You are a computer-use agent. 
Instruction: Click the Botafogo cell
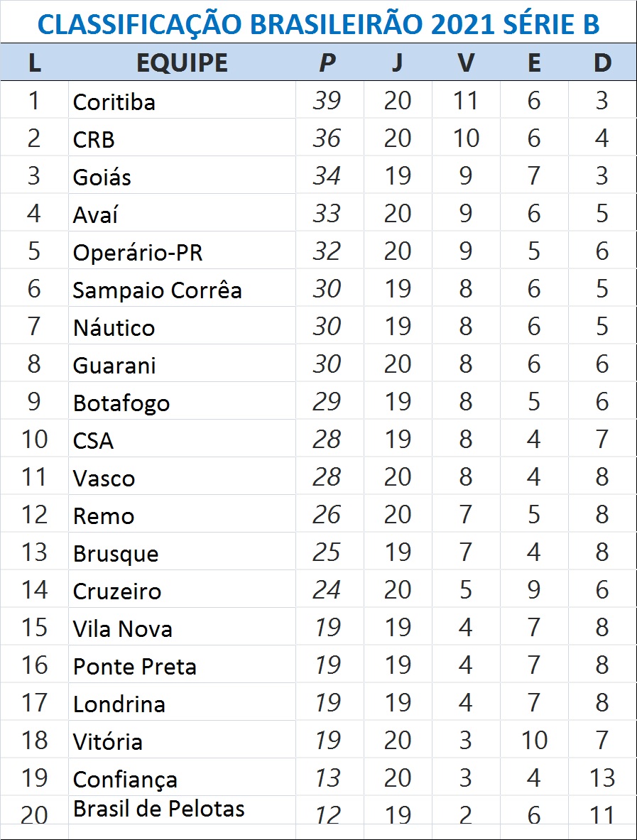121,403
